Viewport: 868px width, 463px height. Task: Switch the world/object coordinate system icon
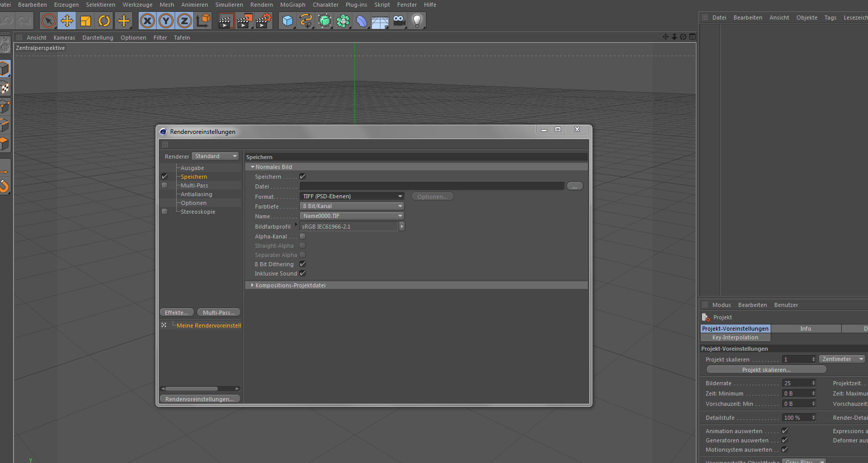click(203, 21)
